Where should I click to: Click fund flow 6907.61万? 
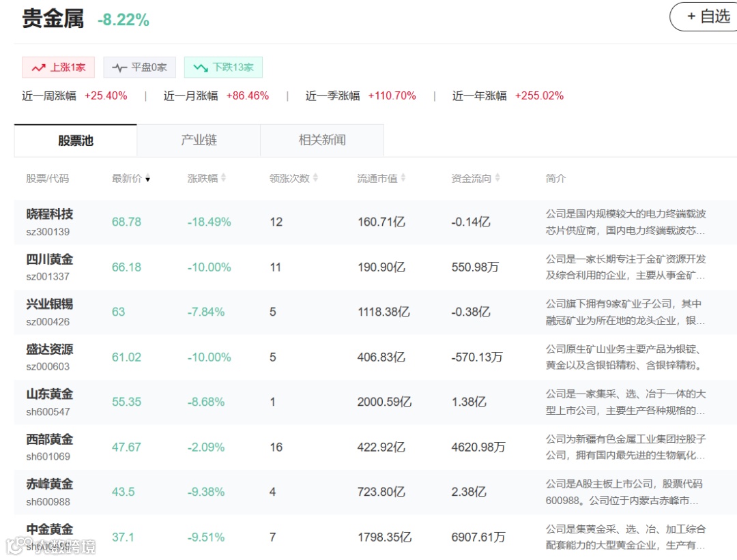pyautogui.click(x=478, y=537)
